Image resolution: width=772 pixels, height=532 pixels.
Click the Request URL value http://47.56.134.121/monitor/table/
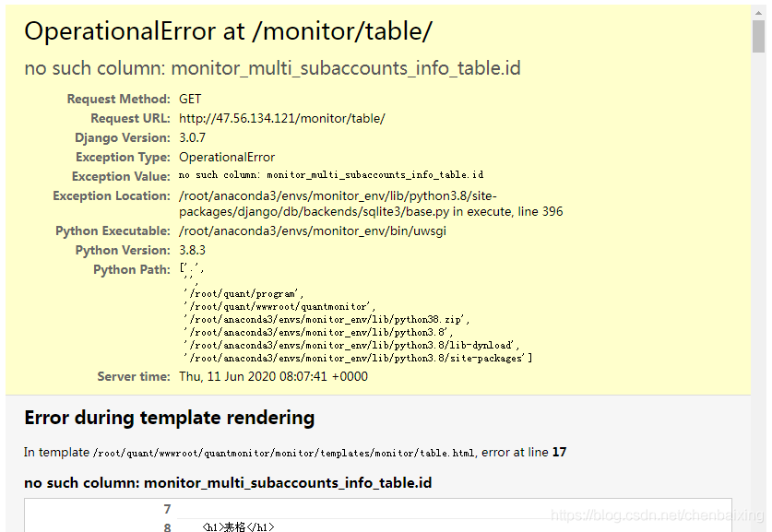(x=281, y=118)
